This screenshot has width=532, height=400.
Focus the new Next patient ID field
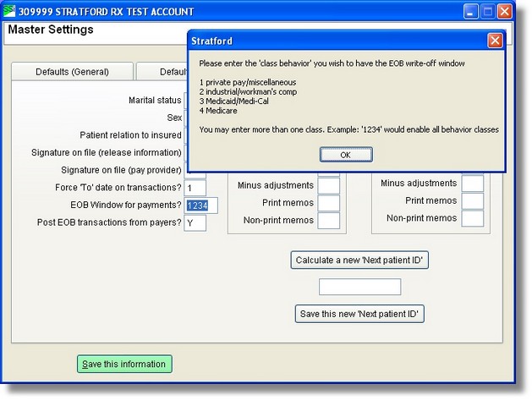click(359, 287)
